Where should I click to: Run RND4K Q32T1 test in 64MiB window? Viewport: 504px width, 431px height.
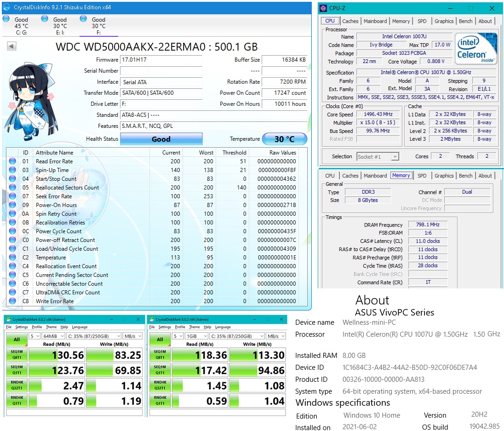click(x=17, y=385)
